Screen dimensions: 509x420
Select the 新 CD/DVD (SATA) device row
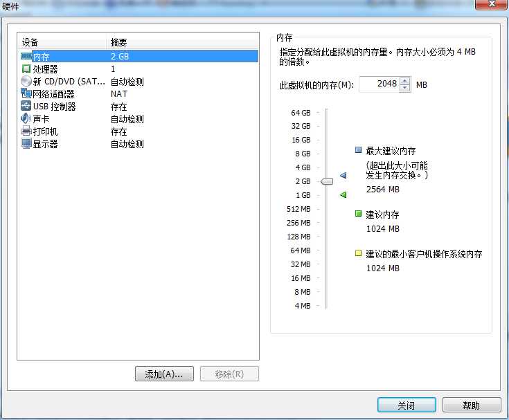pos(139,82)
